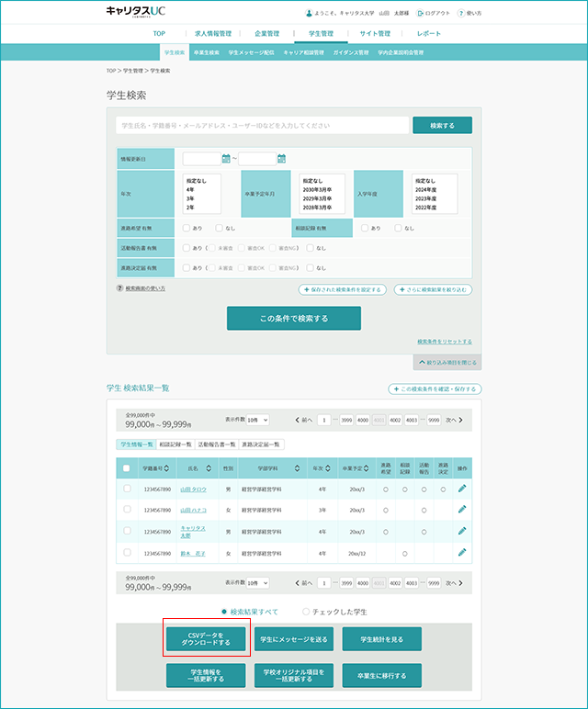This screenshot has width=588, height=709.
Task: Open the 企業管理 menu
Action: [x=266, y=33]
